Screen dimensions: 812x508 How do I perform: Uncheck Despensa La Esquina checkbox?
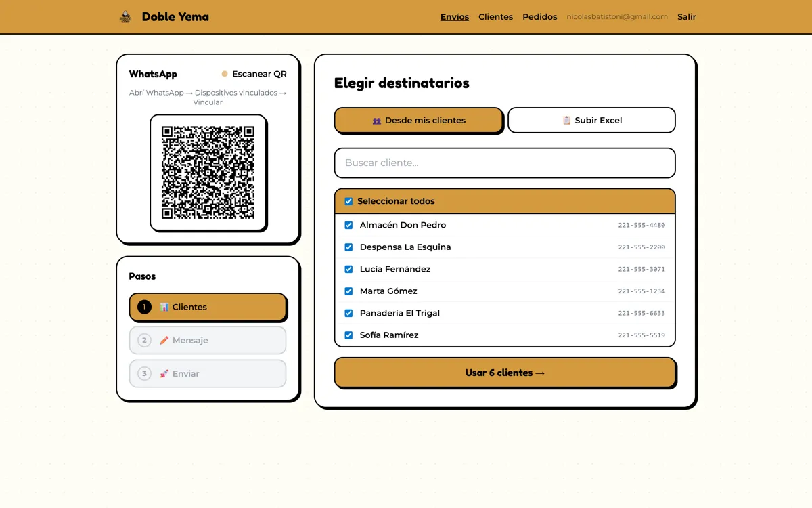[348, 247]
